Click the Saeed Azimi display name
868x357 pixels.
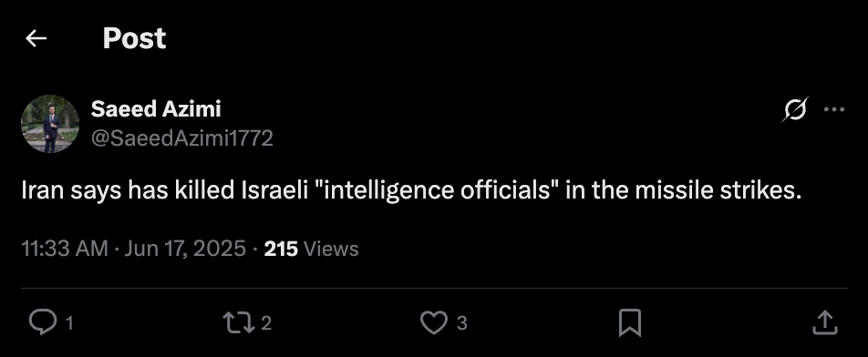coord(156,109)
